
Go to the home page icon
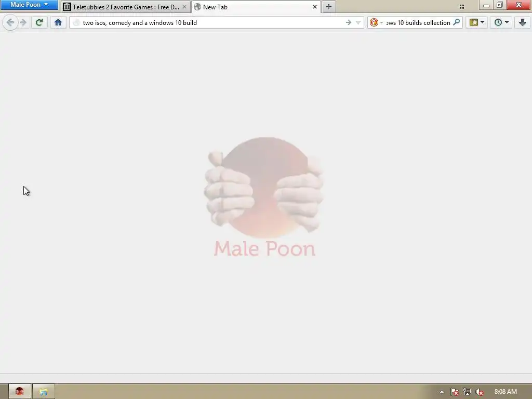coord(58,23)
